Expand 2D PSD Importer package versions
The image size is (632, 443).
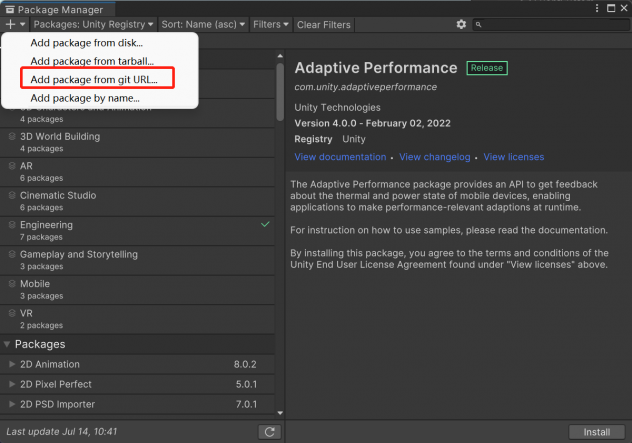(x=12, y=404)
